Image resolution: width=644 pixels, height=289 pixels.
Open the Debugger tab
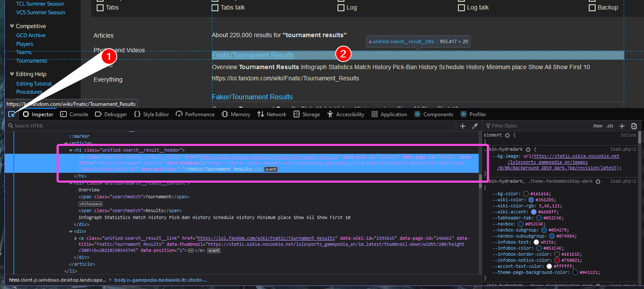[111, 114]
